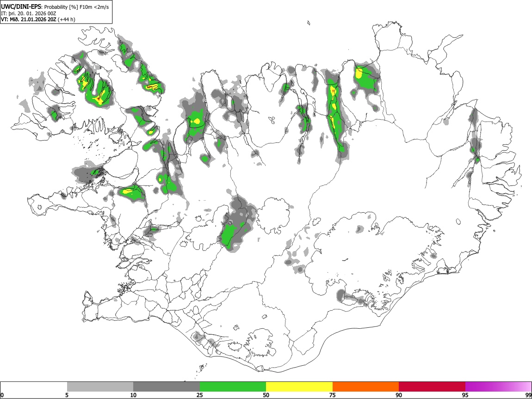Click the orange 75–90 legend segment
The width and height of the screenshot is (532, 399).
click(365, 387)
